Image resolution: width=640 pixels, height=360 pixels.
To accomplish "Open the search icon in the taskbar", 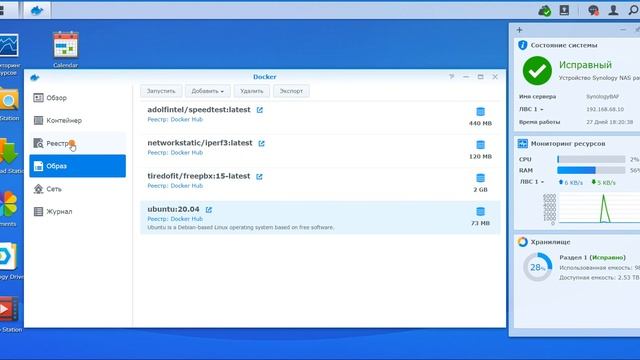I will point(633,10).
